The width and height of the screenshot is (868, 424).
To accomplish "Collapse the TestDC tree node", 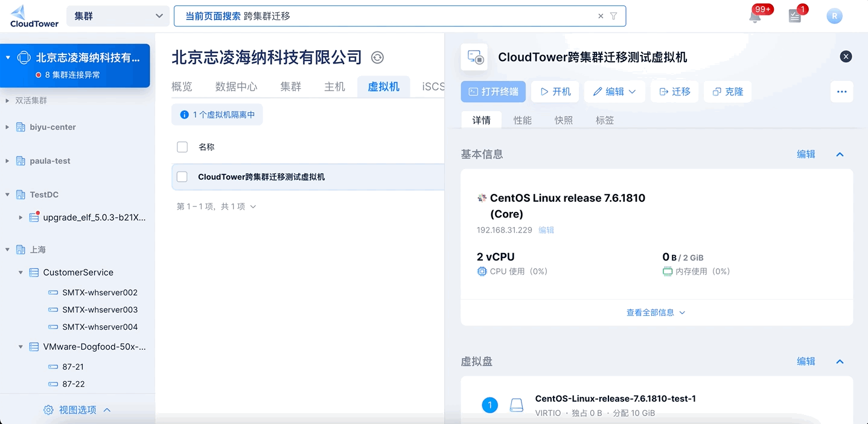I will pyautogui.click(x=7, y=195).
